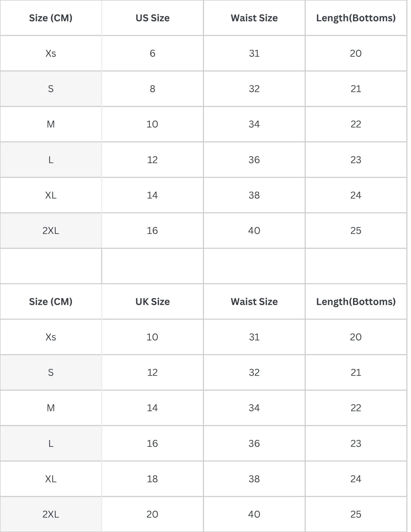This screenshot has width=411, height=532.
Task: Click the US Size column header
Action: point(152,18)
